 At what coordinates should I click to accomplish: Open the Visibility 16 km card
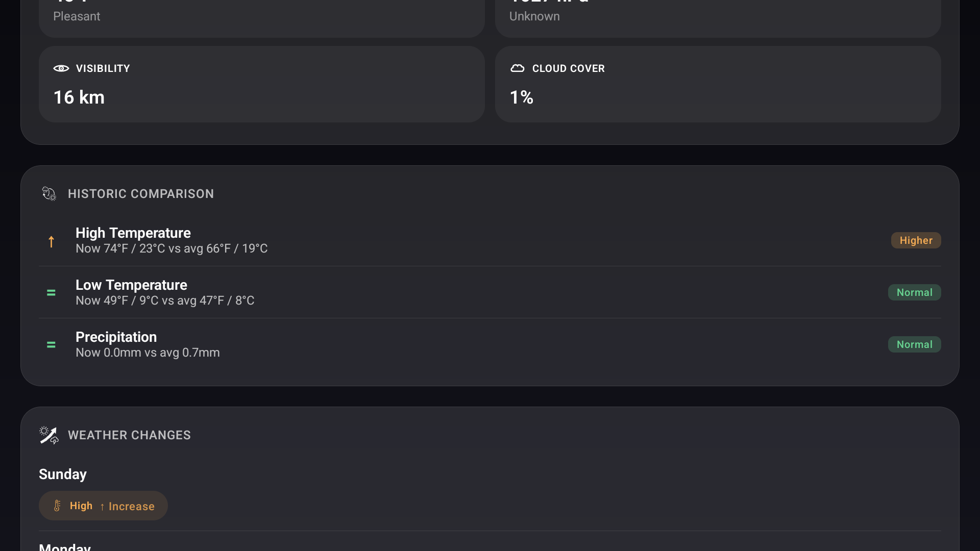pos(261,84)
